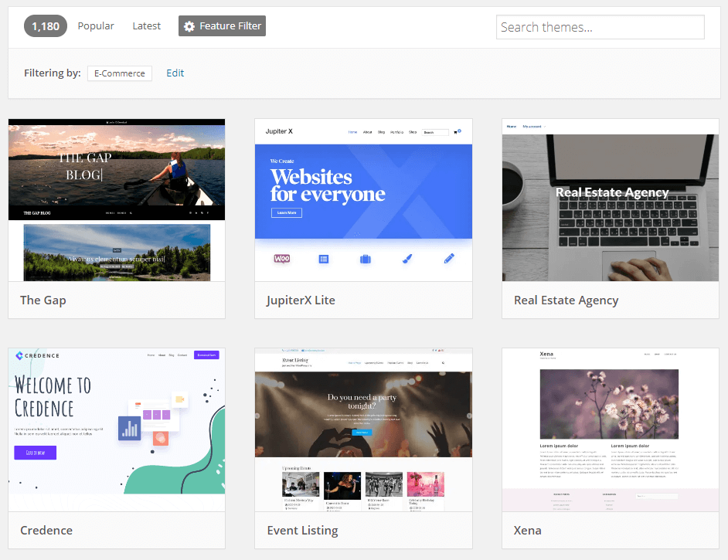Open the Xena theme preview image
Image resolution: width=728 pixels, height=560 pixels.
(x=611, y=429)
